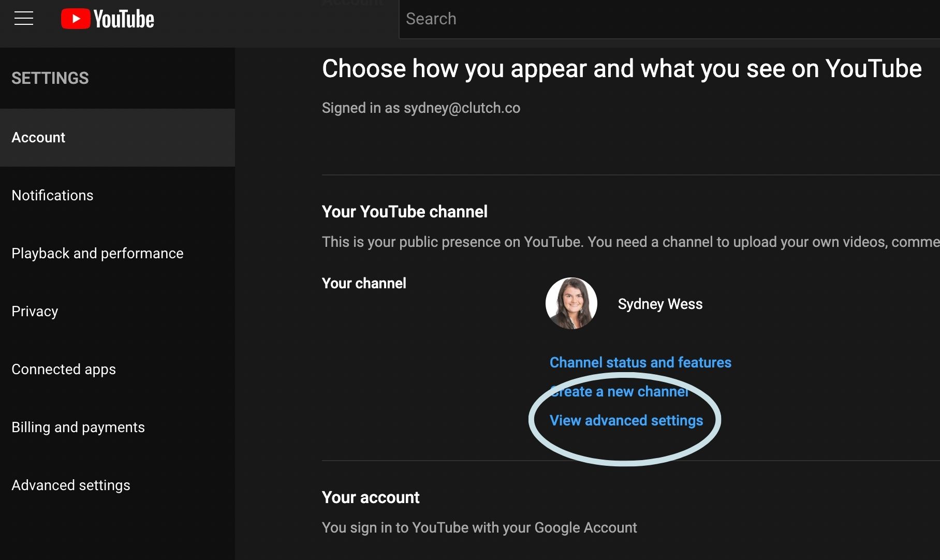Viewport: 940px width, 560px height.
Task: Select the Account settings section
Action: 38,137
